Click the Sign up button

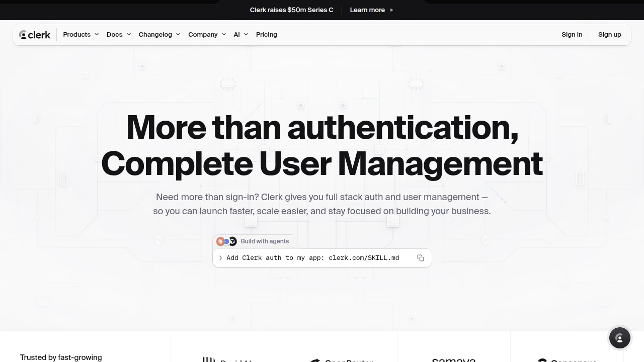click(x=610, y=35)
